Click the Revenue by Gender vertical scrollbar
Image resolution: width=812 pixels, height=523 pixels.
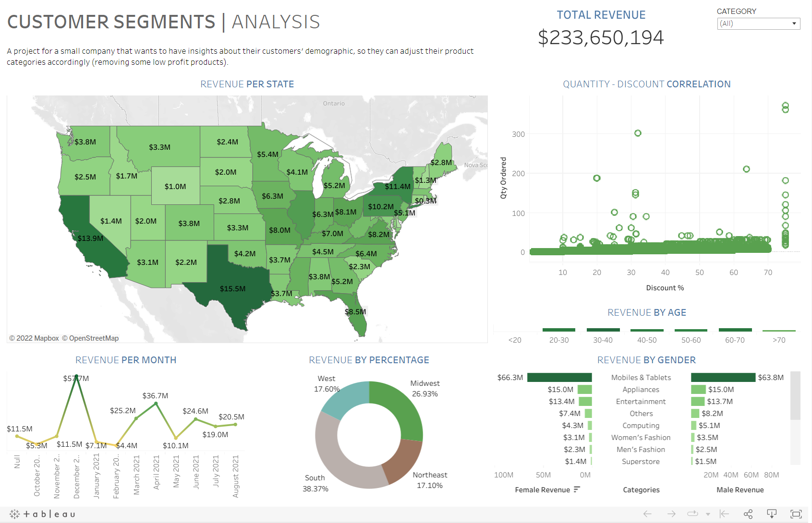(x=795, y=395)
